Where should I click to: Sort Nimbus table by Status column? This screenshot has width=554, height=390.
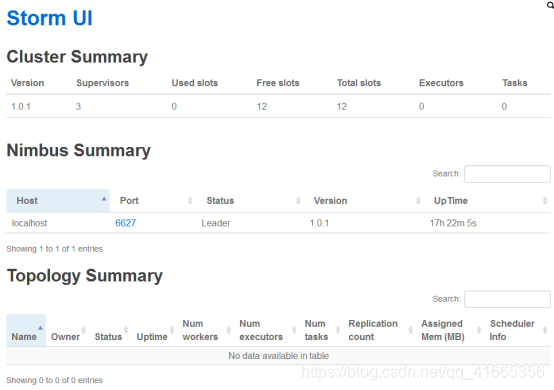point(250,201)
